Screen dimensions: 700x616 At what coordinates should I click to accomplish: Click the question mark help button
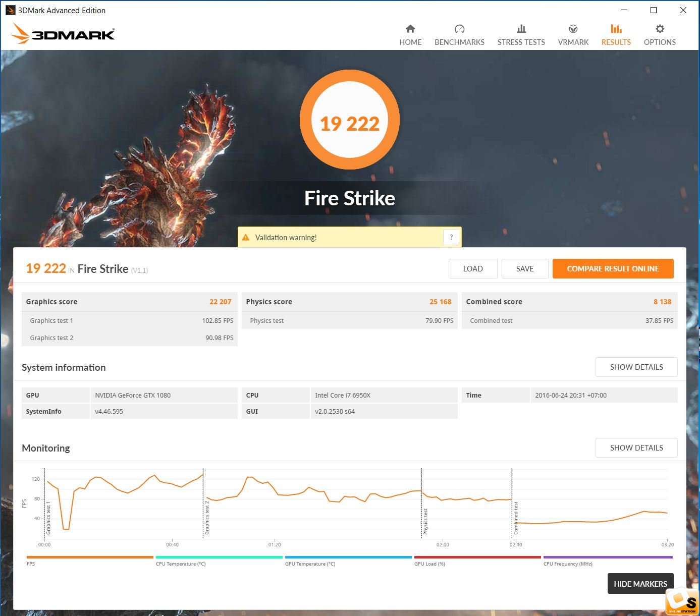pyautogui.click(x=451, y=237)
